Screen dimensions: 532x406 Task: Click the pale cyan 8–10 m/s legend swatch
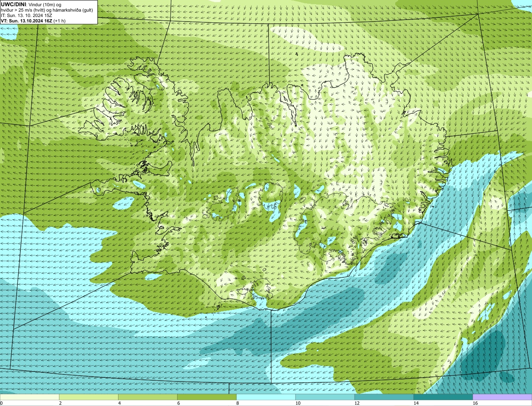coord(266,397)
